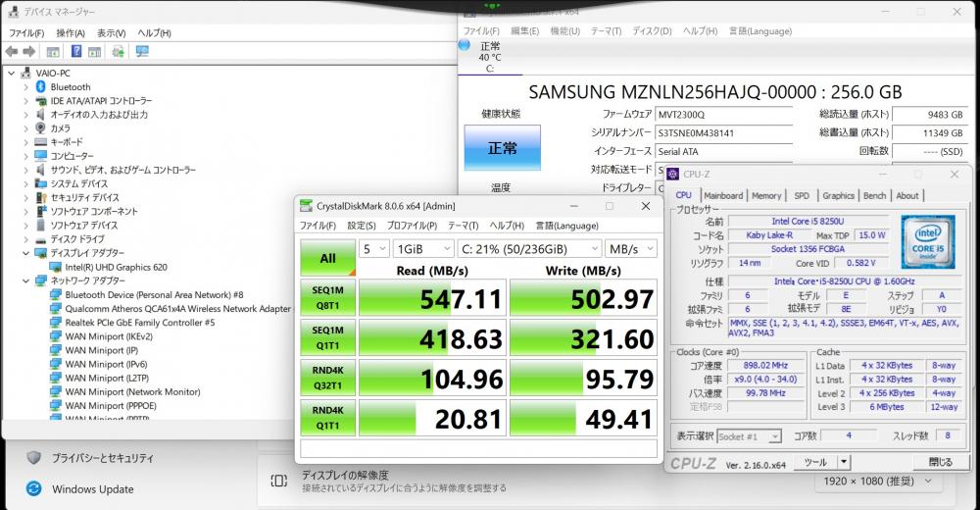980x510 pixels.
Task: Click the Windows Update entry in Settings
Action: (92, 488)
